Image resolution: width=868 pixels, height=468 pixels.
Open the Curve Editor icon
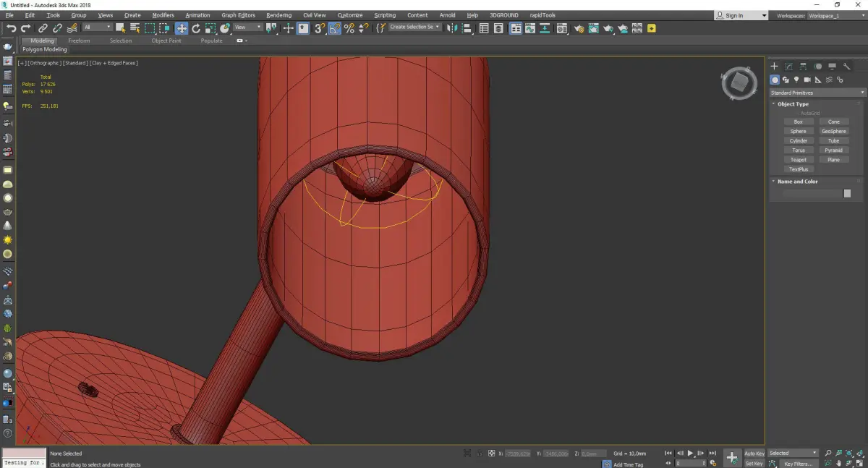(x=529, y=28)
